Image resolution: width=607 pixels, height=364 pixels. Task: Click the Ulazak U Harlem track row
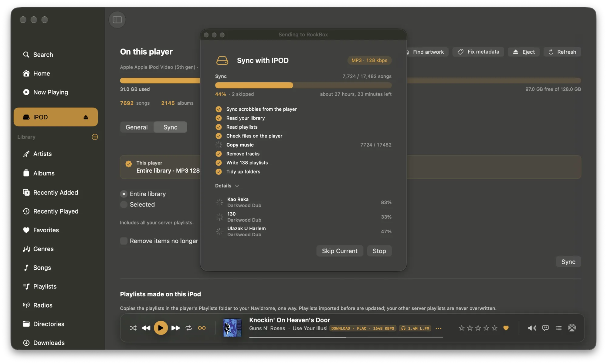[303, 232]
